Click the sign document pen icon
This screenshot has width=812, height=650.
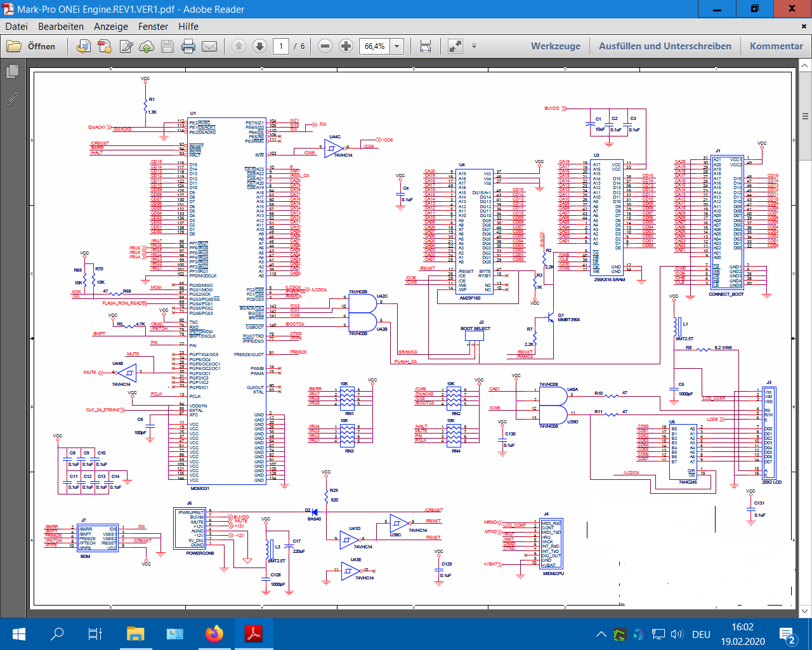click(126, 46)
